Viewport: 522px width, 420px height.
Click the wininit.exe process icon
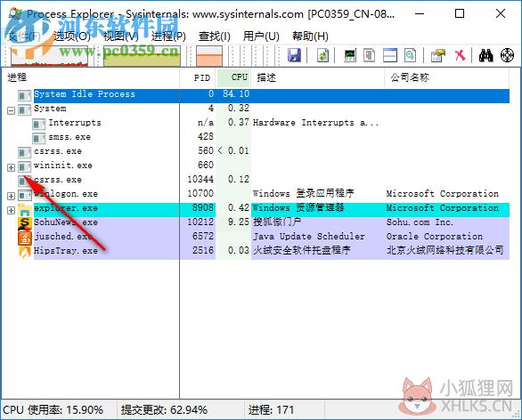pyautogui.click(x=25, y=167)
